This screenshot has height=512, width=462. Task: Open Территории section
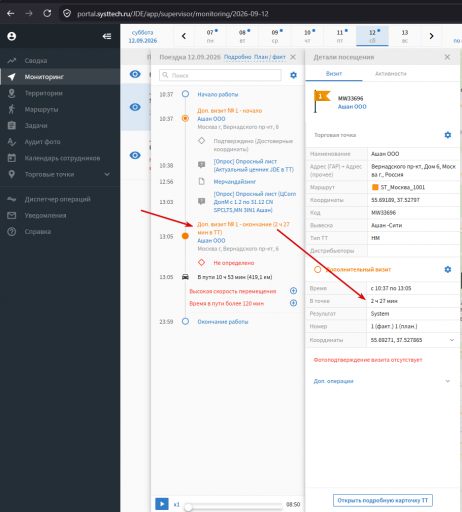tap(44, 93)
